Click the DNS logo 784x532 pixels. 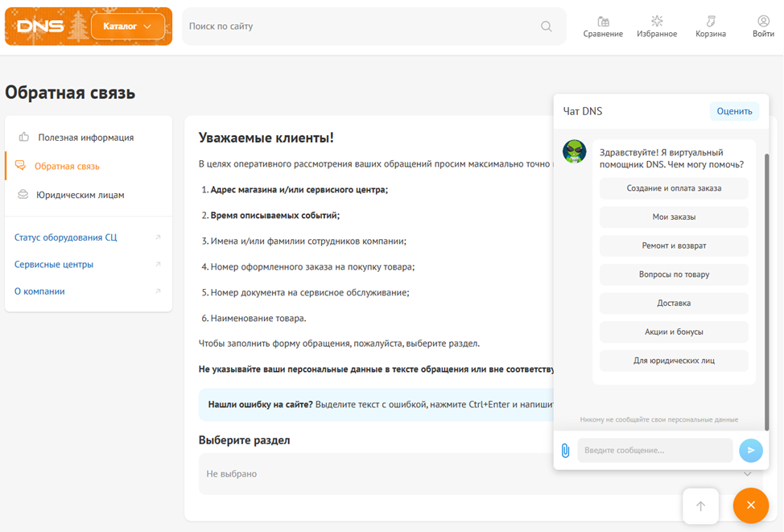pyautogui.click(x=39, y=27)
